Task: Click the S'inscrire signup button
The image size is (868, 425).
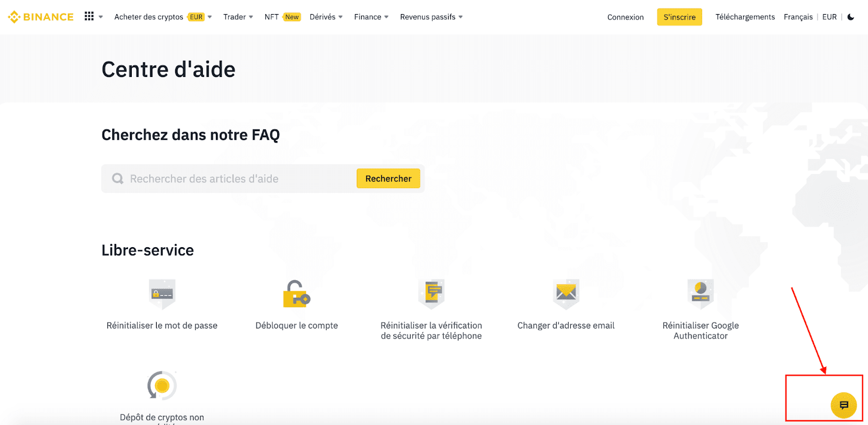Action: click(679, 17)
